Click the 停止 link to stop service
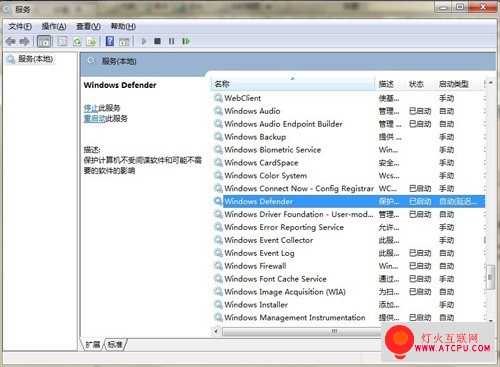Viewport: 500px width, 367px height. click(91, 108)
